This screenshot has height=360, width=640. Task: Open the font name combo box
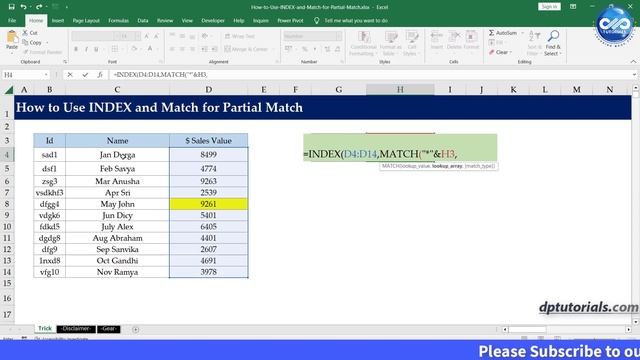95,36
